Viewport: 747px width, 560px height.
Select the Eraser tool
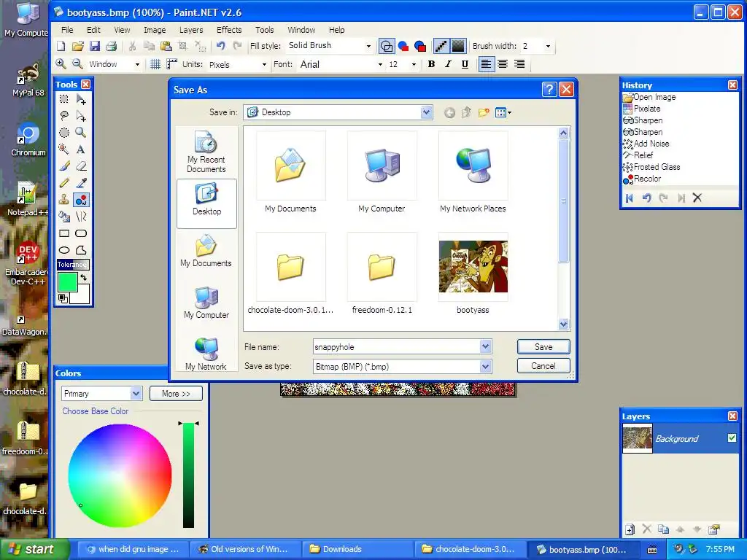coord(81,166)
